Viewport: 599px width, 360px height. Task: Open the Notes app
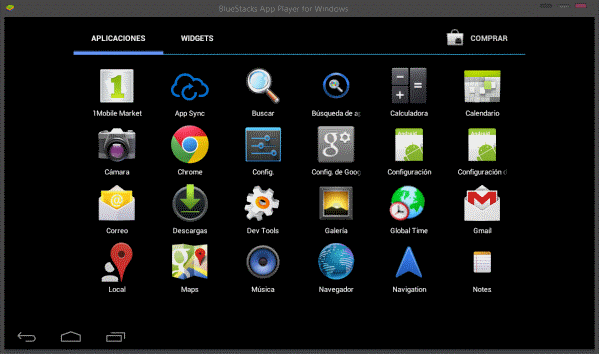pos(482,262)
